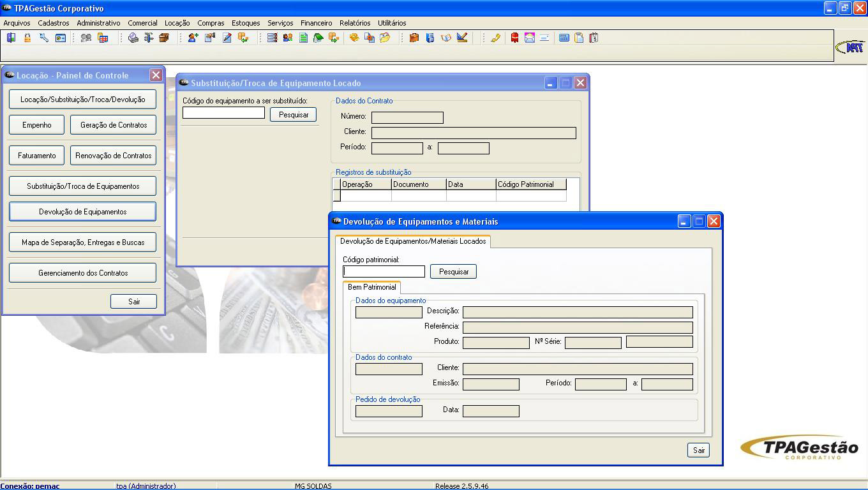Click Pesquisar next to Código patrimonial

[x=453, y=272]
